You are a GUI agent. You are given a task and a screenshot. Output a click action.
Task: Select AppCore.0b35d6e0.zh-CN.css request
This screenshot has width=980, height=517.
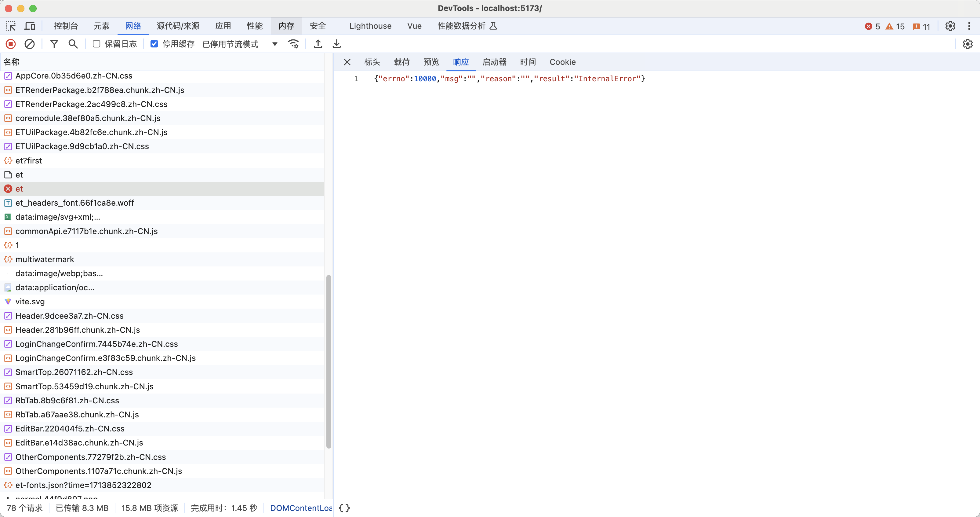162,76
